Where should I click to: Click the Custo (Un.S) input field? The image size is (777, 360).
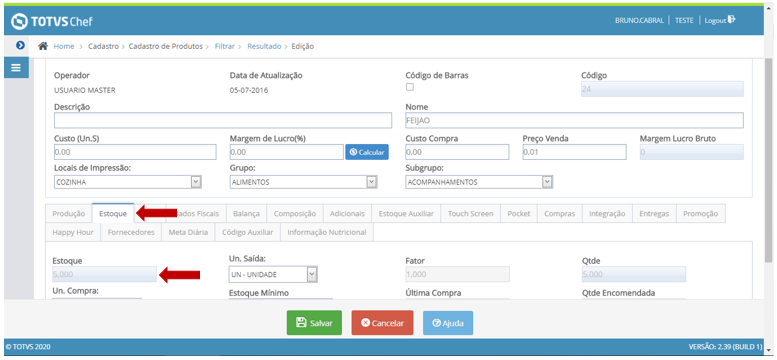click(x=135, y=152)
